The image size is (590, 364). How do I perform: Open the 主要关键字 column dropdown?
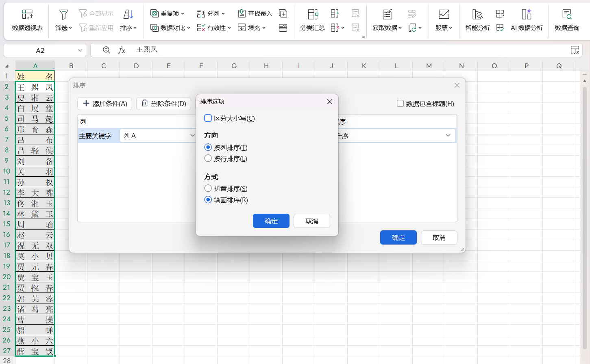click(158, 135)
